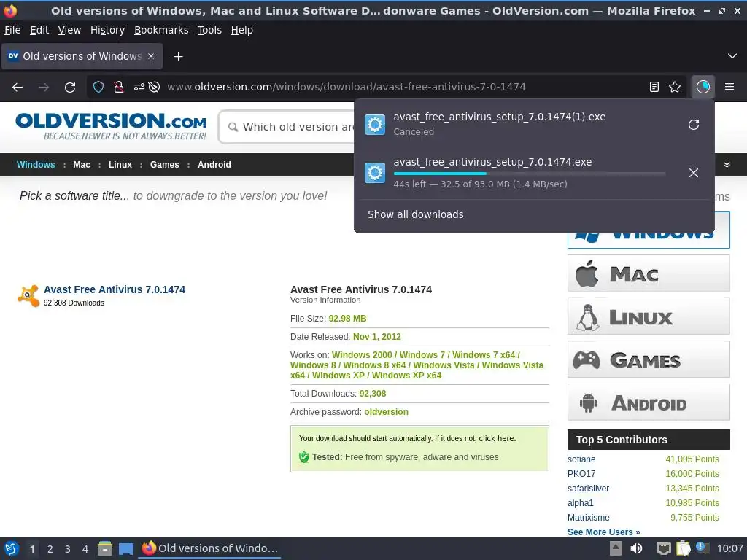
Task: Open the tracking protection shield icon
Action: click(x=98, y=87)
